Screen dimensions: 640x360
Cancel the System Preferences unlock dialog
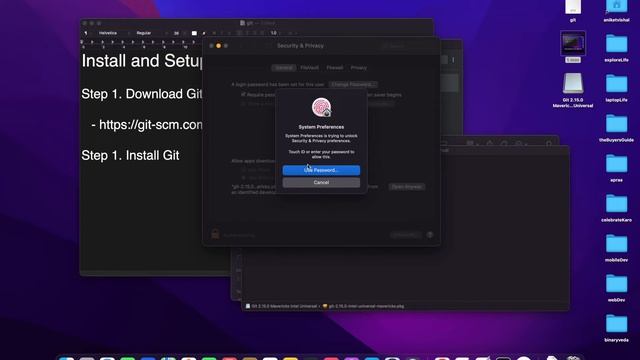pyautogui.click(x=321, y=182)
